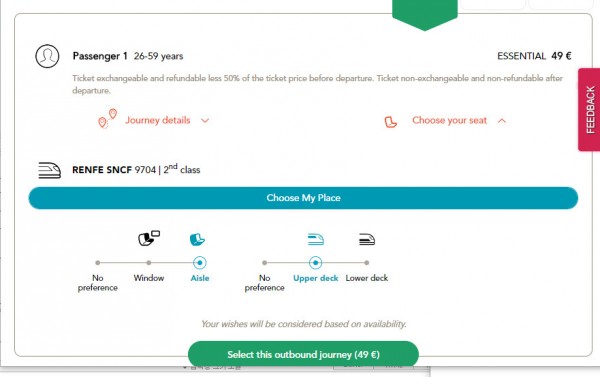This screenshot has width=600, height=377.
Task: Select the Window seat radio option
Action: 148,263
